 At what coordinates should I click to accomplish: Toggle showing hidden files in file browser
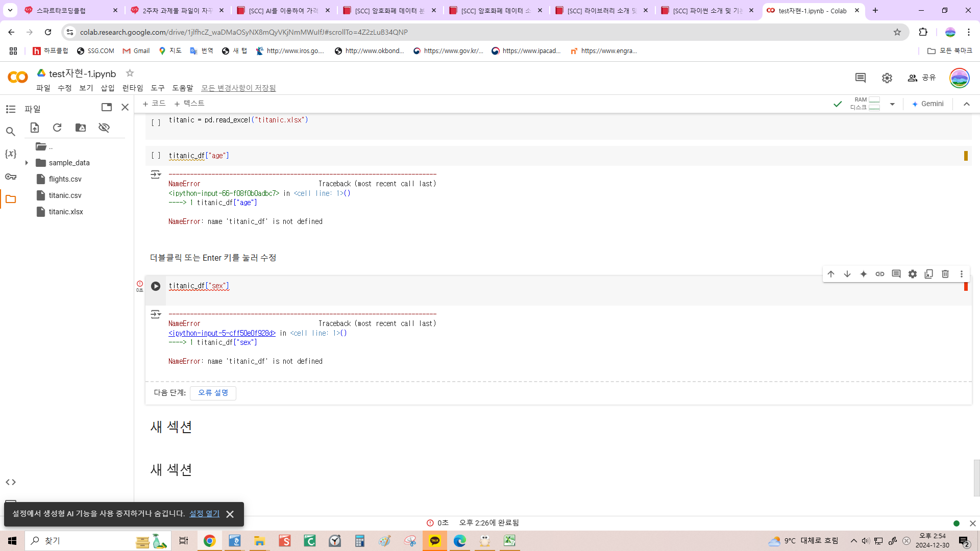pyautogui.click(x=104, y=128)
